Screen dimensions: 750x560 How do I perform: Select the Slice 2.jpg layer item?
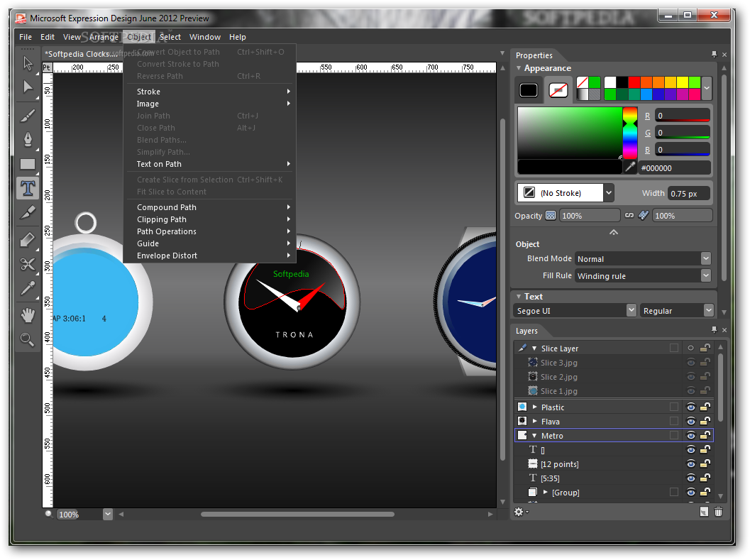pos(558,377)
